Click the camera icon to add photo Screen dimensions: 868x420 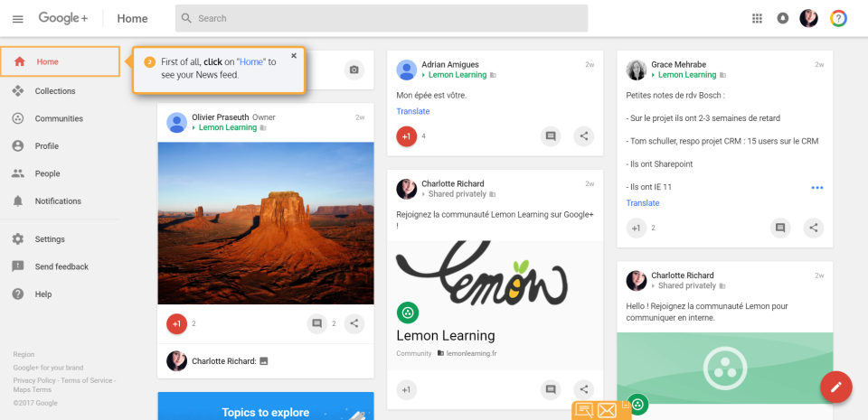coord(354,70)
